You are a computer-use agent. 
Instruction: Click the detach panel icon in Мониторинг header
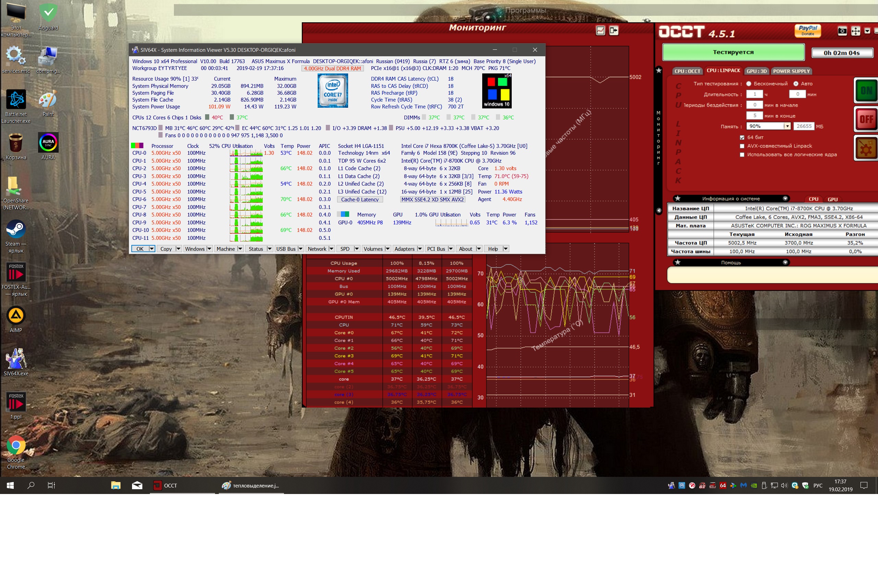[x=614, y=31]
